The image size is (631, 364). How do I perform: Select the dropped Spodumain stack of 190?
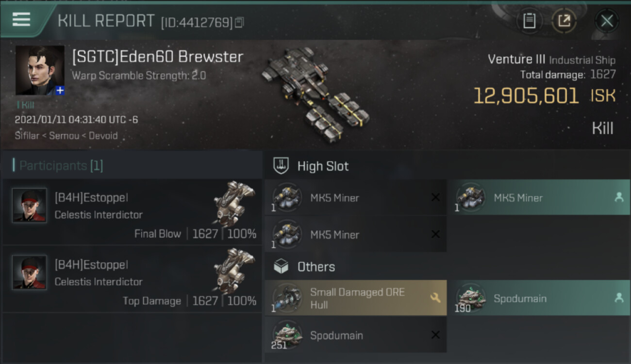coord(539,298)
